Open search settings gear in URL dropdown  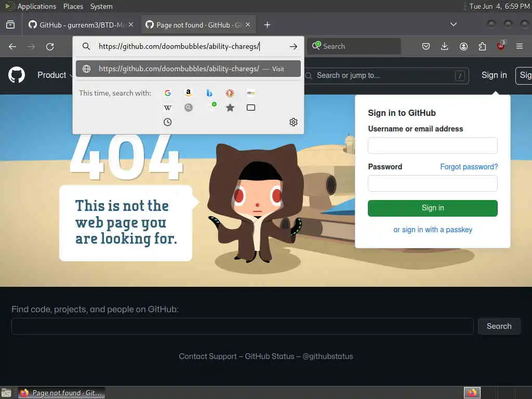(294, 122)
